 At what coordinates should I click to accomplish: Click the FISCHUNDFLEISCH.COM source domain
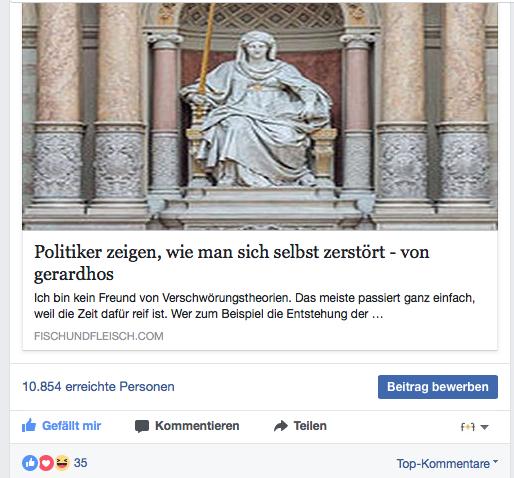coord(99,336)
